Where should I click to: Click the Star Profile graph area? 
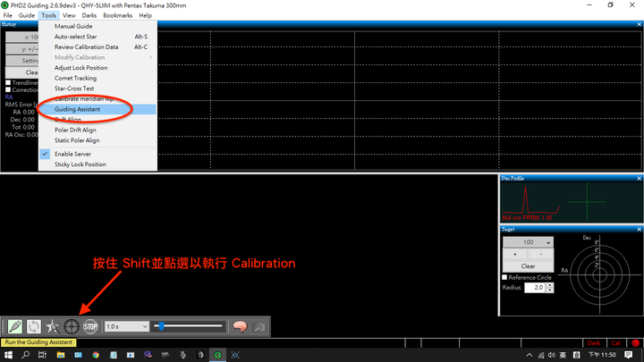coord(571,202)
